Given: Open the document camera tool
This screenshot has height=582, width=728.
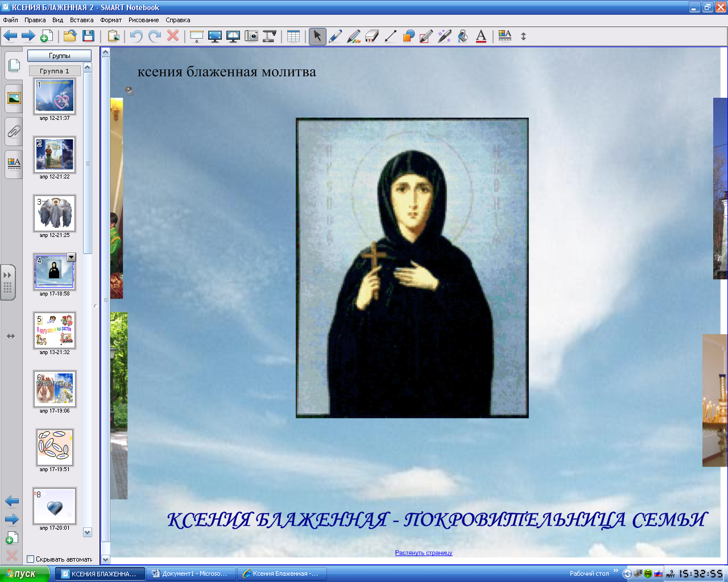Looking at the screenshot, I should point(270,36).
